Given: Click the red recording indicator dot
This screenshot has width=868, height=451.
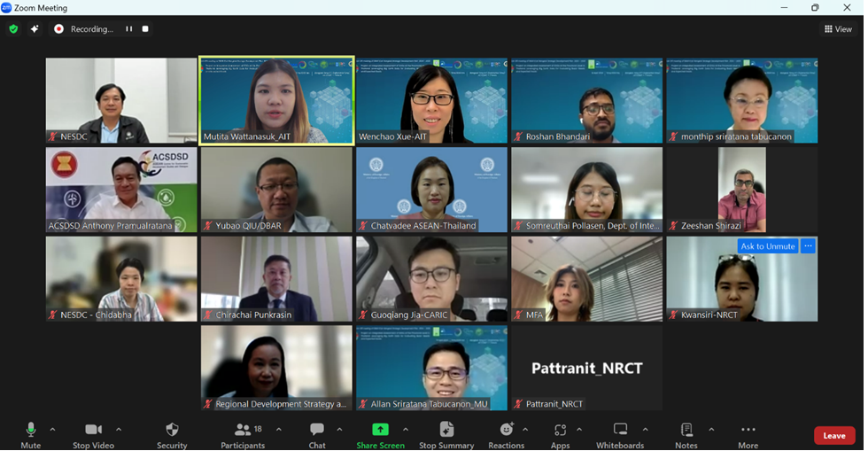Looking at the screenshot, I should coord(58,29).
